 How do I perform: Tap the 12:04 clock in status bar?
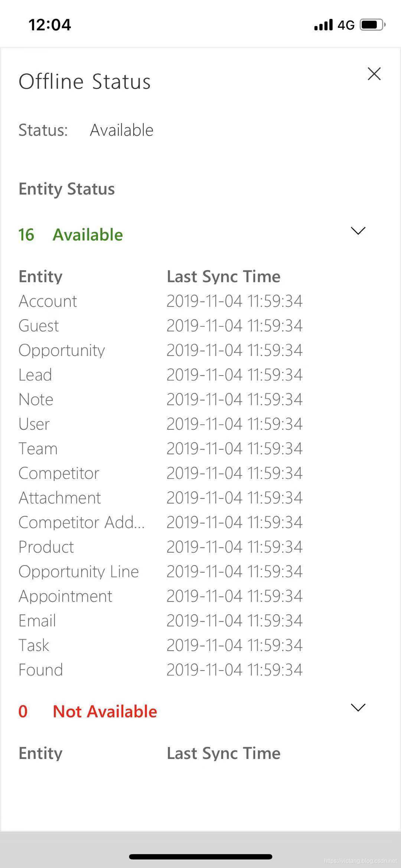(50, 25)
